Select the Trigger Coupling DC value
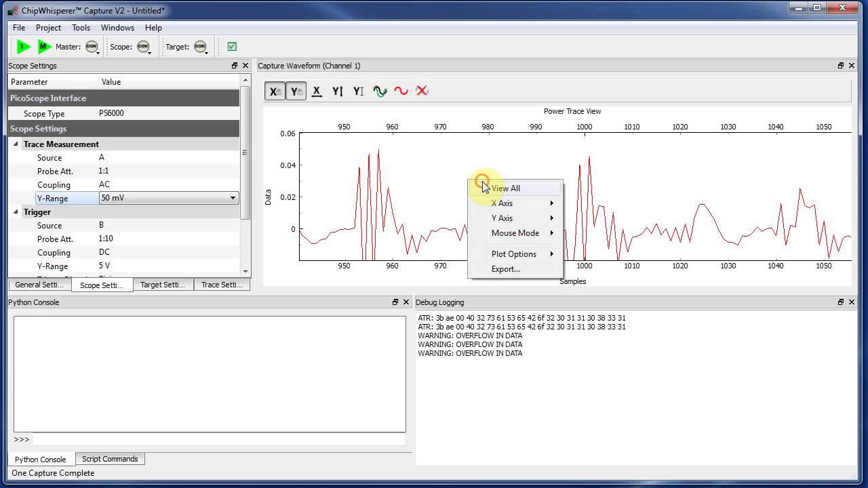Image resolution: width=868 pixels, height=488 pixels. (104, 252)
